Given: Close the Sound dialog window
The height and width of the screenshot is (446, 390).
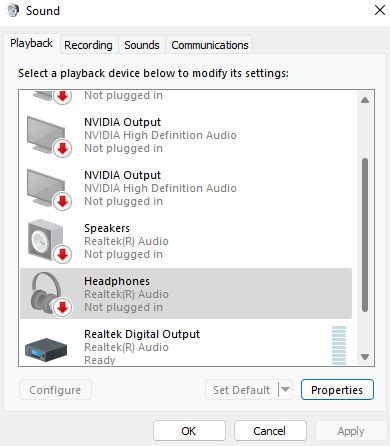Looking at the screenshot, I should 380,10.
